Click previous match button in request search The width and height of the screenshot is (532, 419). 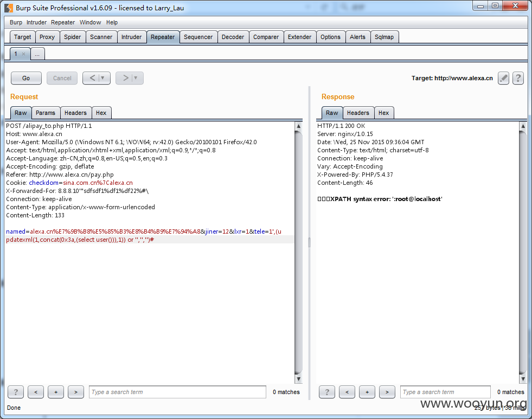coord(36,392)
